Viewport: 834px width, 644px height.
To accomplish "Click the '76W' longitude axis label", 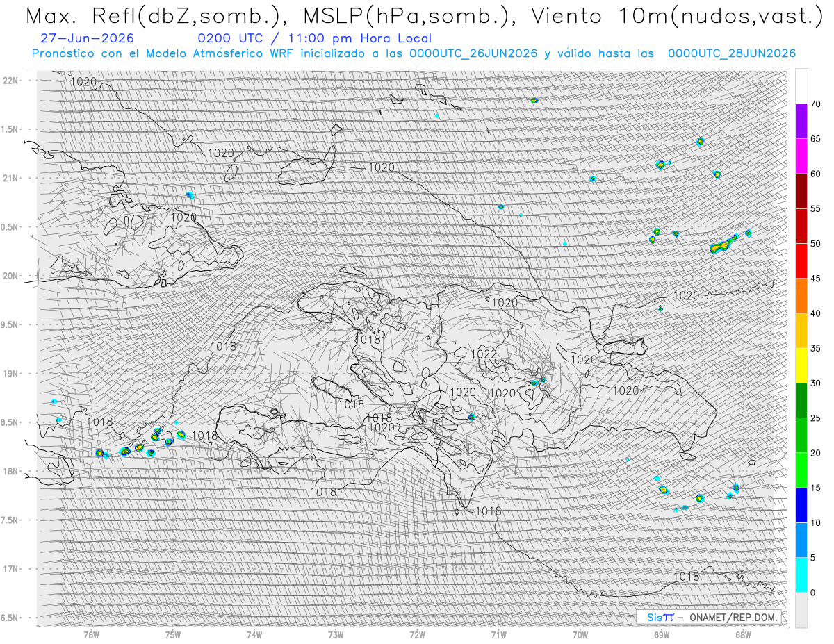I will (91, 634).
